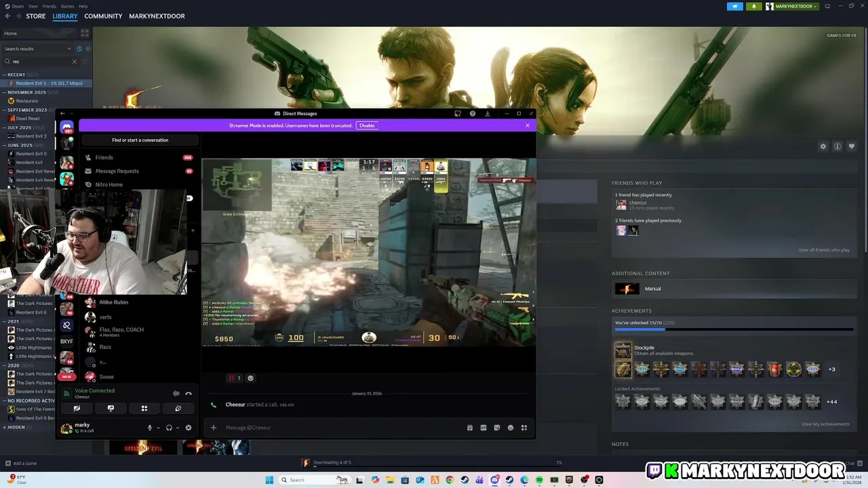The width and height of the screenshot is (868, 488).
Task: Open the Manual additional content
Action: [652, 289]
